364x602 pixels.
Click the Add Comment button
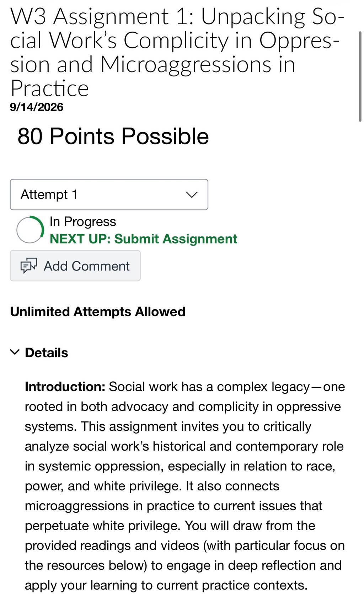coord(75,266)
